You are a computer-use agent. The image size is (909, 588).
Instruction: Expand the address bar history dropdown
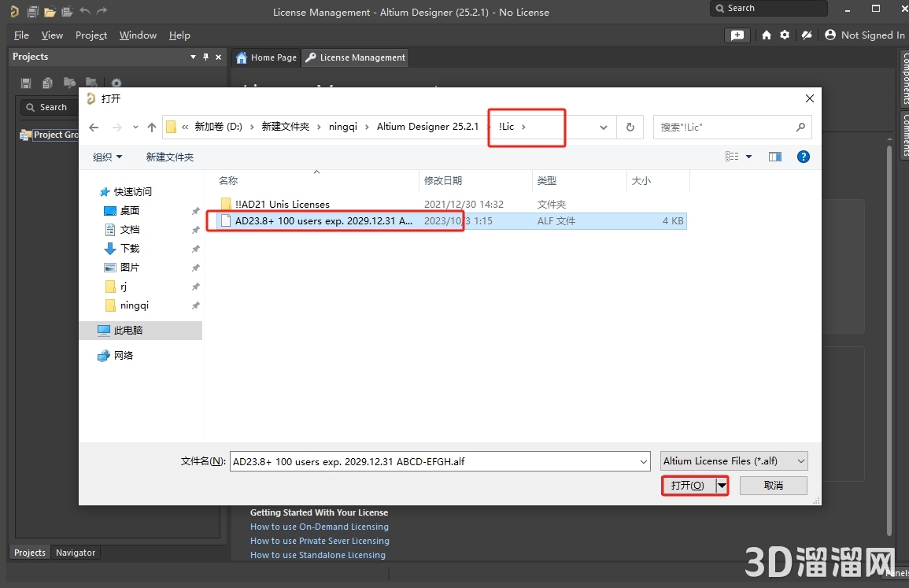point(604,127)
